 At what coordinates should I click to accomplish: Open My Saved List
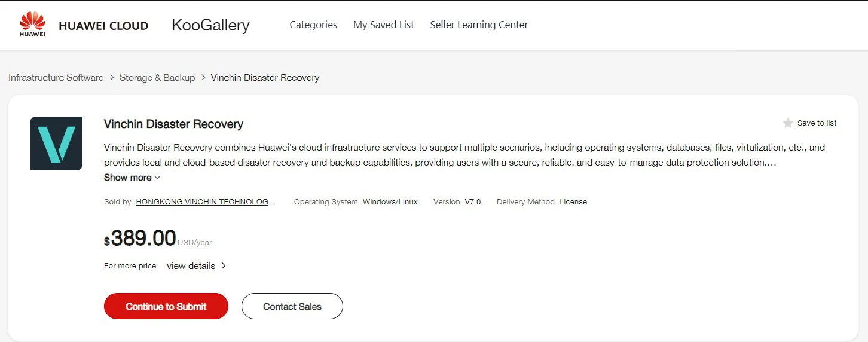click(384, 25)
